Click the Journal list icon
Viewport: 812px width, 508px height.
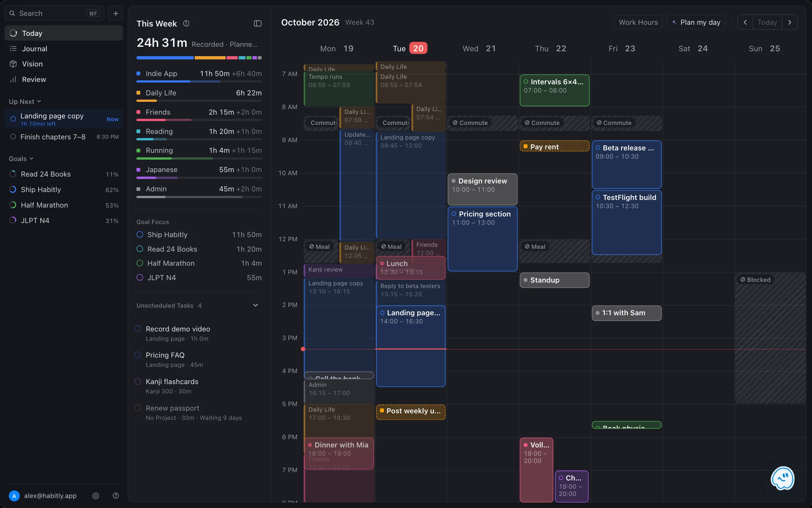13,49
